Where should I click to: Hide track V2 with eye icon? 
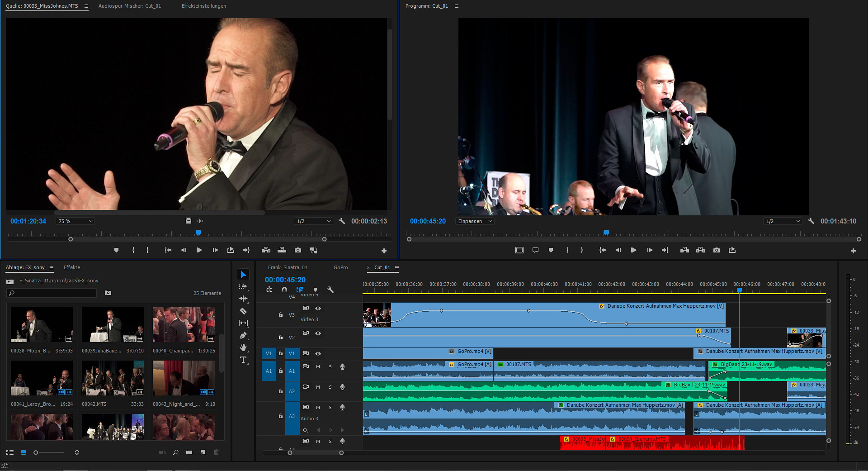[x=318, y=333]
